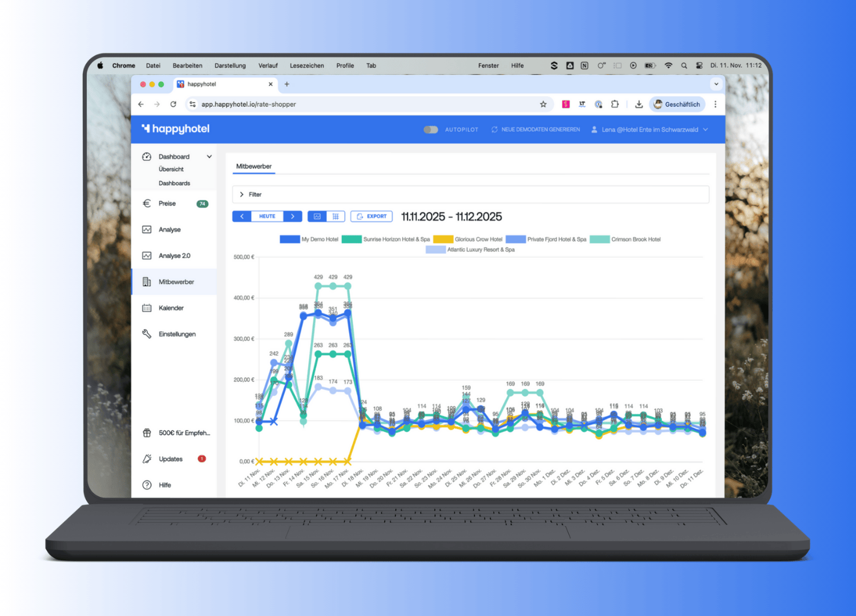
Task: Click the Analyse 2.0 chart icon
Action: click(x=147, y=256)
